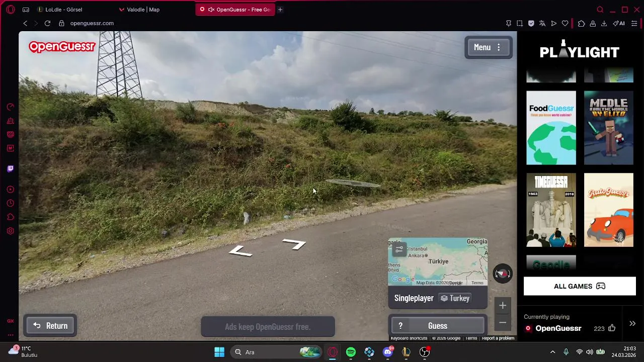Viewport: 644px width, 362px height.
Task: Open the volume tray icon
Action: tap(590, 352)
